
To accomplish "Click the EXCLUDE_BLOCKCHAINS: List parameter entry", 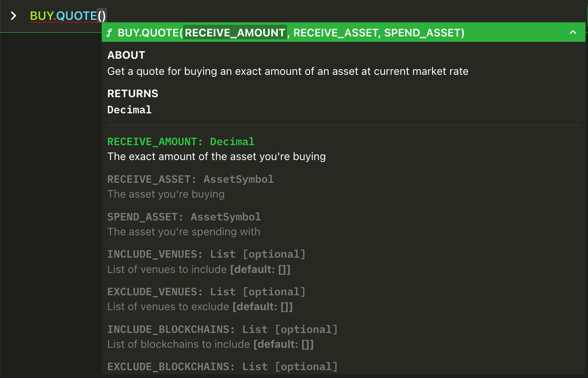I will pos(222,366).
